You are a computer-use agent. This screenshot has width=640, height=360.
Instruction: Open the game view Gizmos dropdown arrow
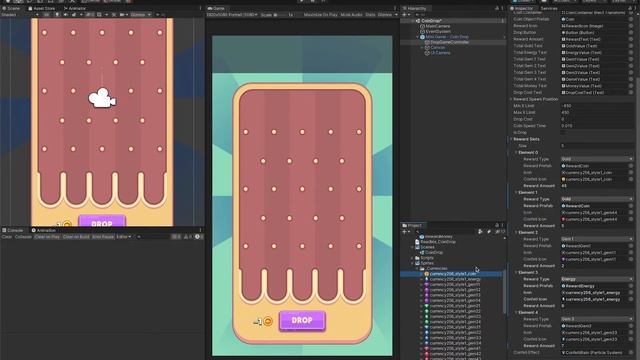[x=396, y=15]
